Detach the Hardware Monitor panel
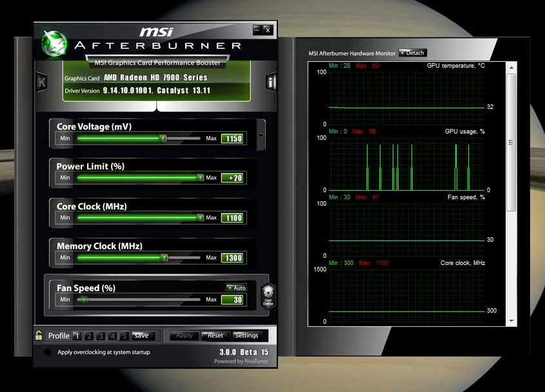 point(413,53)
